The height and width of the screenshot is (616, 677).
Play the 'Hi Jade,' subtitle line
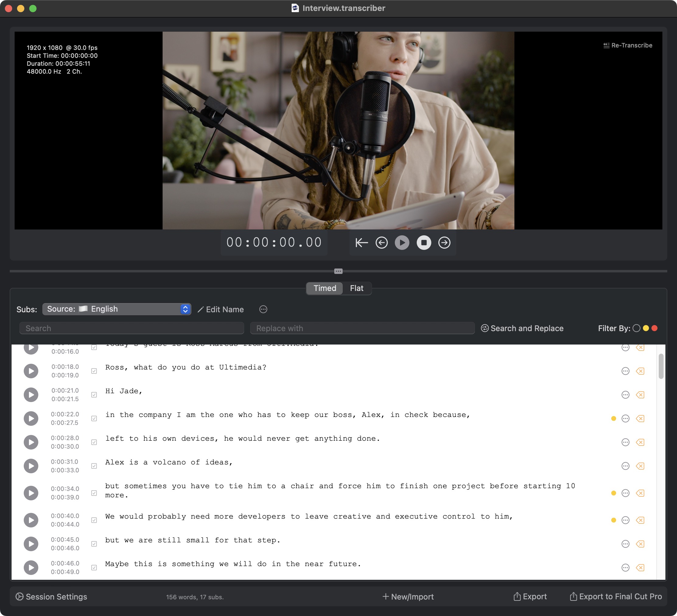coord(31,395)
